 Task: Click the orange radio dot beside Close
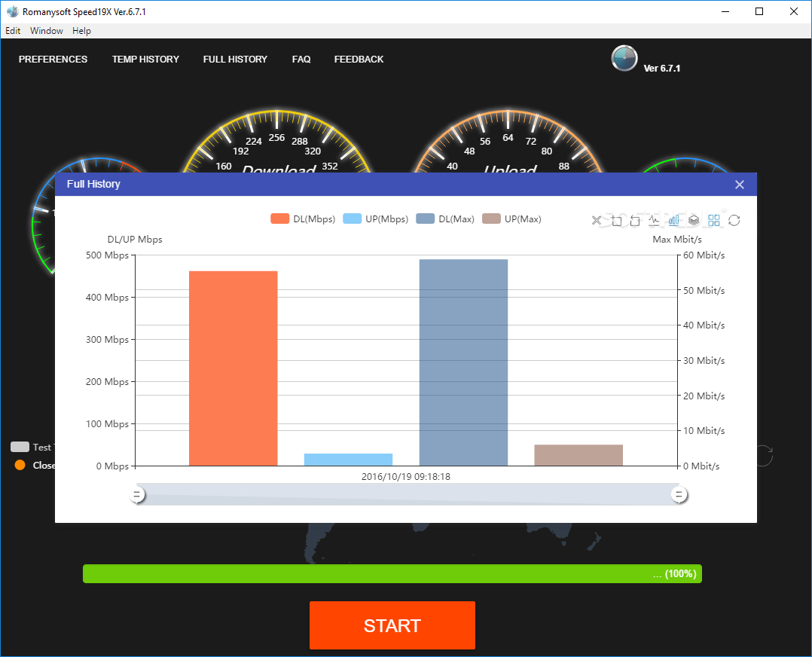pyautogui.click(x=20, y=465)
